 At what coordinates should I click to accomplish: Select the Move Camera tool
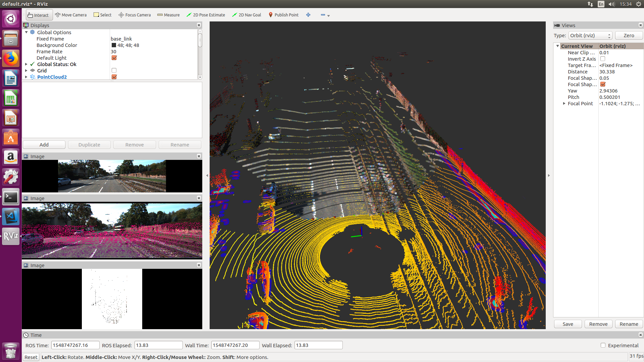pos(71,15)
